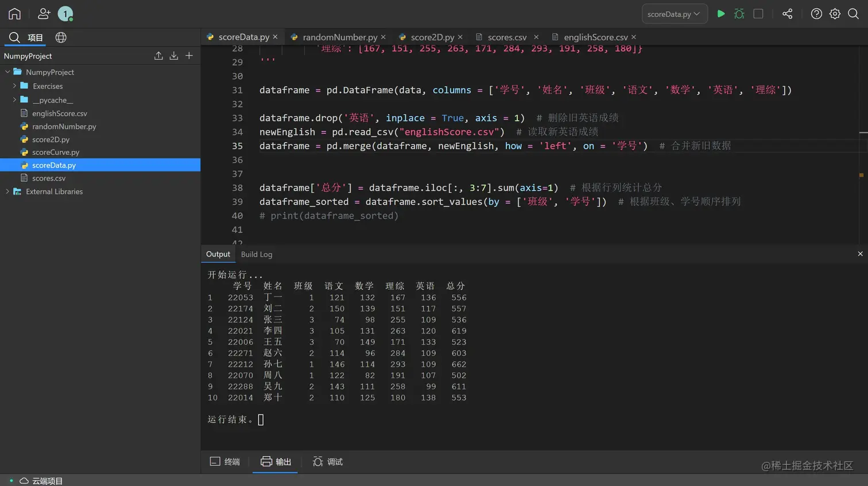Click the NumpyProject panel title
Screen dimensions: 868x486
[28, 56]
